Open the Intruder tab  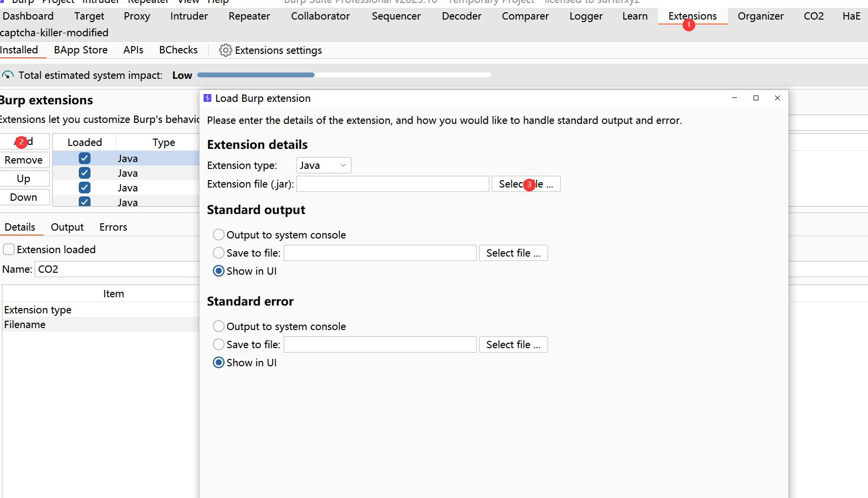(x=189, y=16)
